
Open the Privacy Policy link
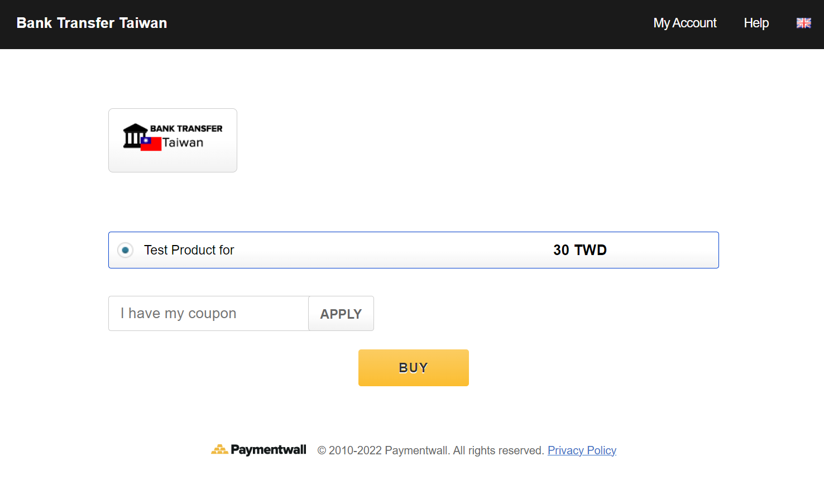pos(582,450)
